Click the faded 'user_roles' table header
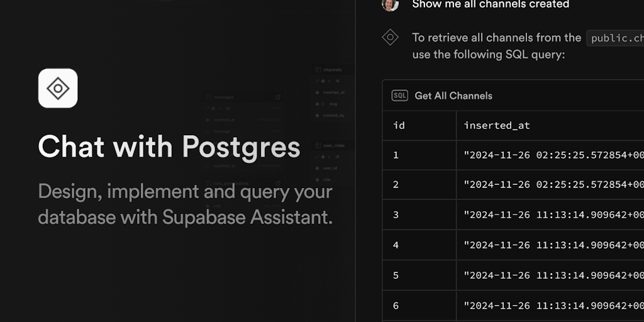644x322 pixels. [334, 145]
